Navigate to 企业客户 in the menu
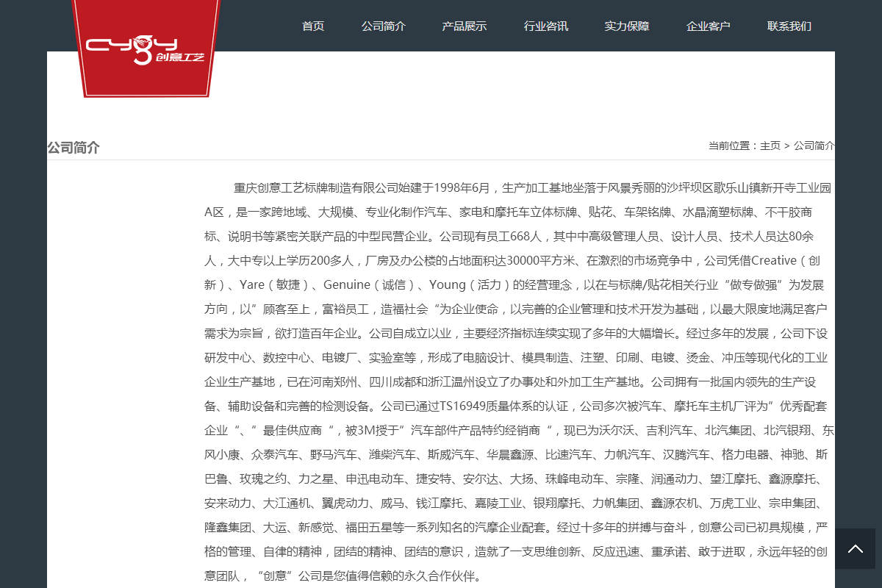882x588 pixels. coord(709,26)
